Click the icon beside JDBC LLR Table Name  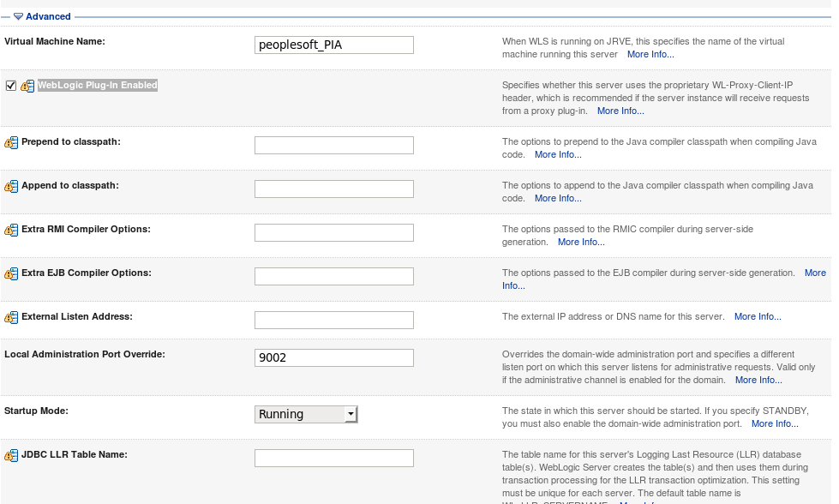coord(11,455)
